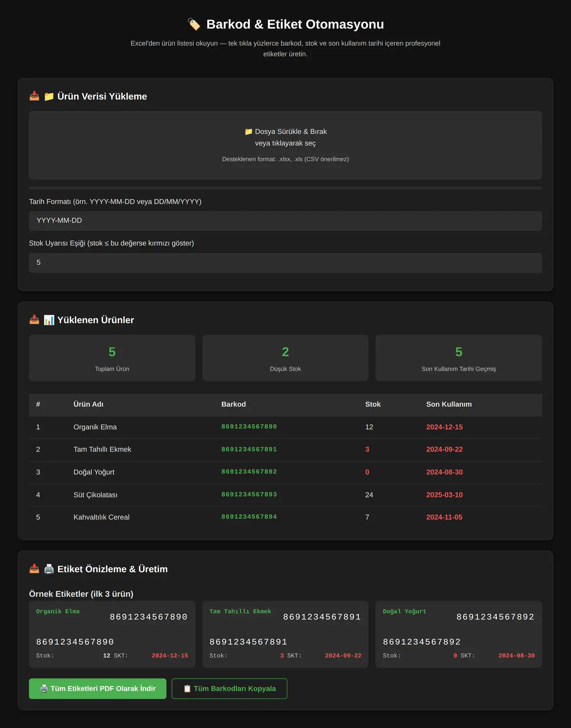Select the Doğal Yoğurt label preview card

point(459,634)
